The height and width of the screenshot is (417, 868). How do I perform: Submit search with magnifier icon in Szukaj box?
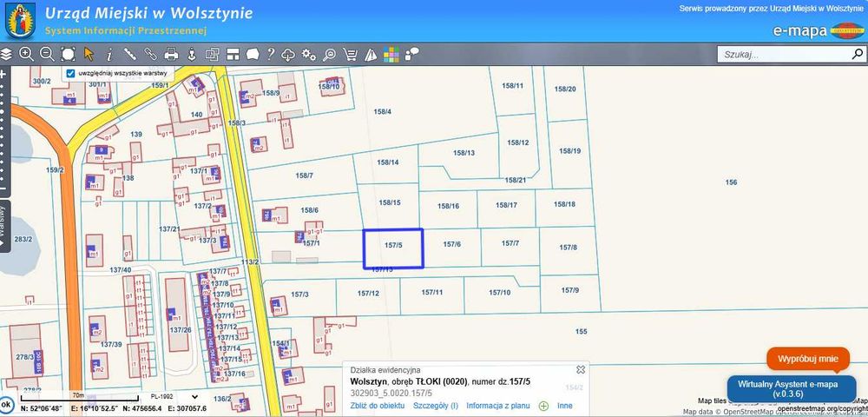point(858,54)
